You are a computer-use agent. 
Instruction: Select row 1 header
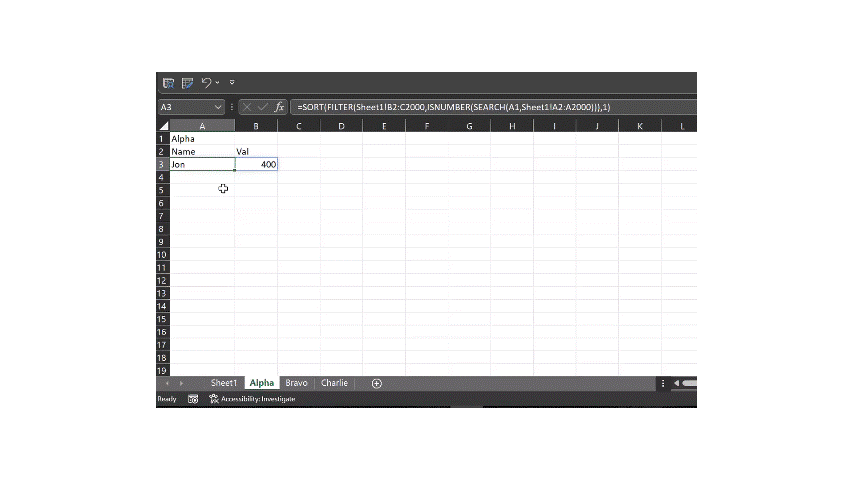pyautogui.click(x=163, y=139)
